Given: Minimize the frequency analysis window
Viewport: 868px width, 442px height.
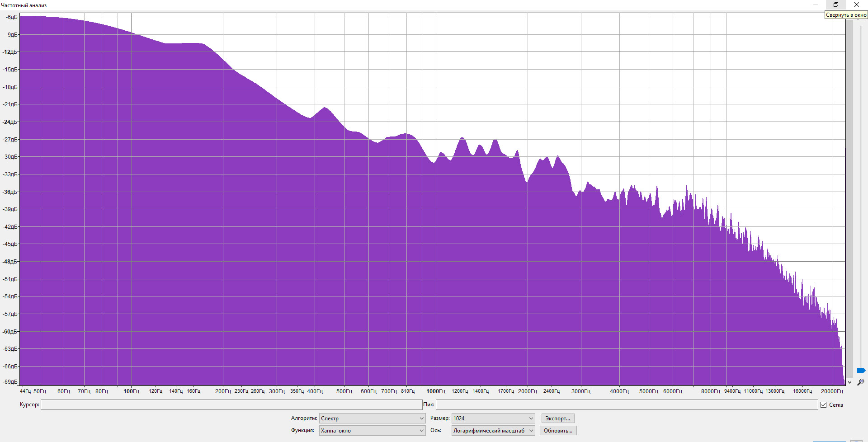Looking at the screenshot, I should (x=816, y=5).
